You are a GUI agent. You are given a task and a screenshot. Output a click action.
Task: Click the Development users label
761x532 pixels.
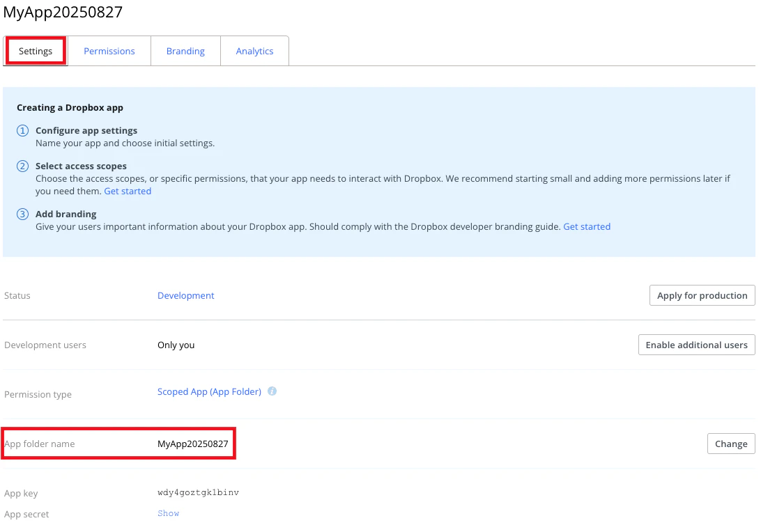click(x=45, y=345)
